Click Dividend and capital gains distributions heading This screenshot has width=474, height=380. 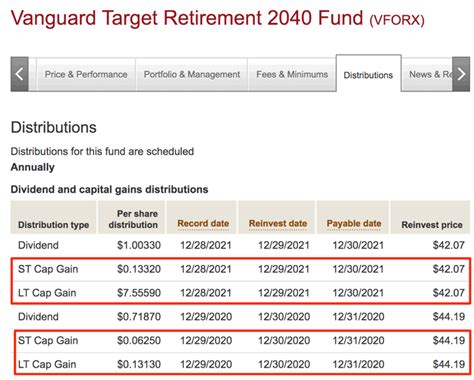(x=109, y=189)
